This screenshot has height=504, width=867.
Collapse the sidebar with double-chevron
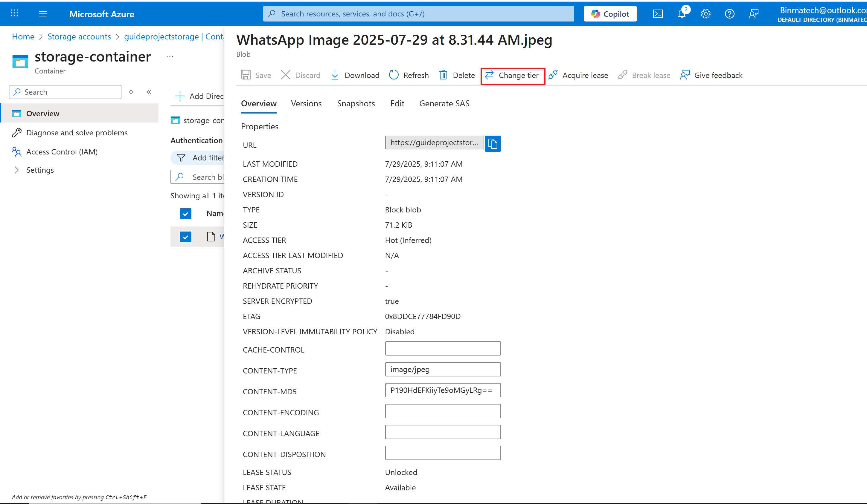point(149,92)
